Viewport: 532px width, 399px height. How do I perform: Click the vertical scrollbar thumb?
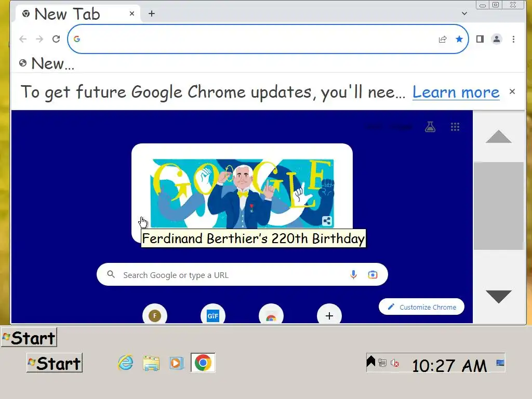point(498,206)
